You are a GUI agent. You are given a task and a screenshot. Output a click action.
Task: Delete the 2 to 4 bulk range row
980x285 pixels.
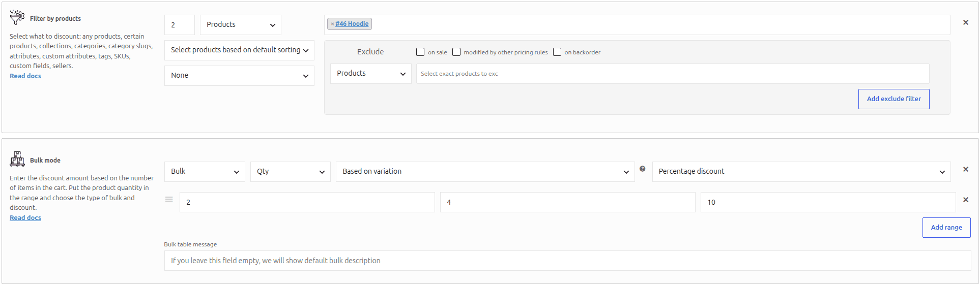tap(965, 200)
